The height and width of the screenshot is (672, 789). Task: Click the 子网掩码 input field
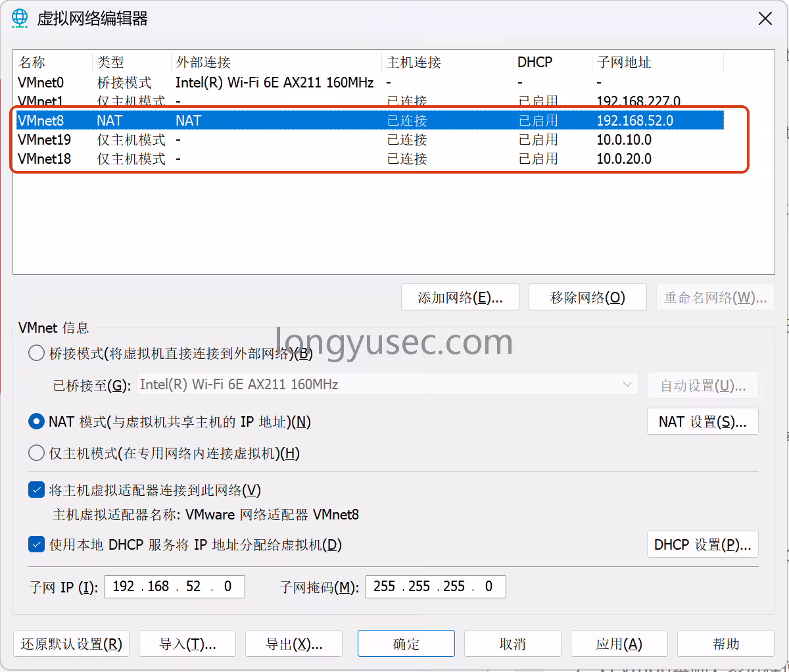(435, 587)
